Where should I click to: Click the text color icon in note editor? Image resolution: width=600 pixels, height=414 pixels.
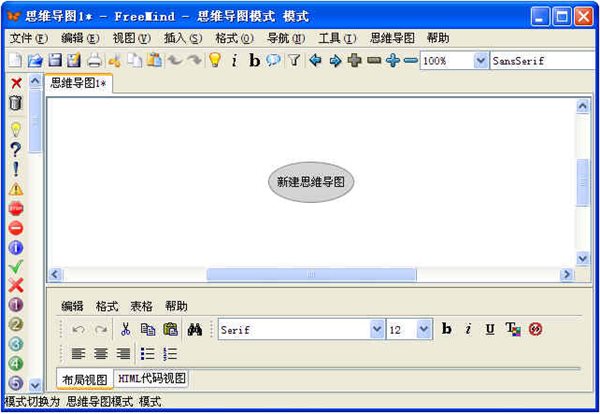click(x=513, y=329)
